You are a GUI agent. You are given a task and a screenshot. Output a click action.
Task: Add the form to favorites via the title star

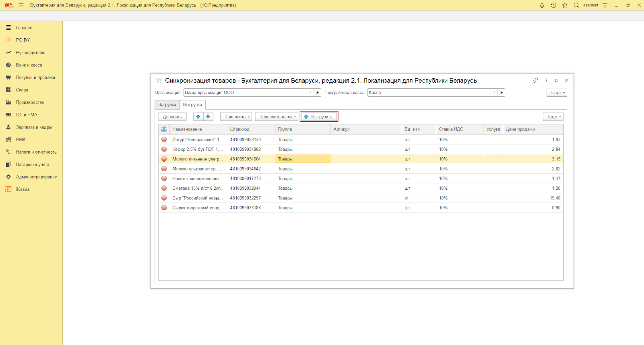pyautogui.click(x=159, y=81)
